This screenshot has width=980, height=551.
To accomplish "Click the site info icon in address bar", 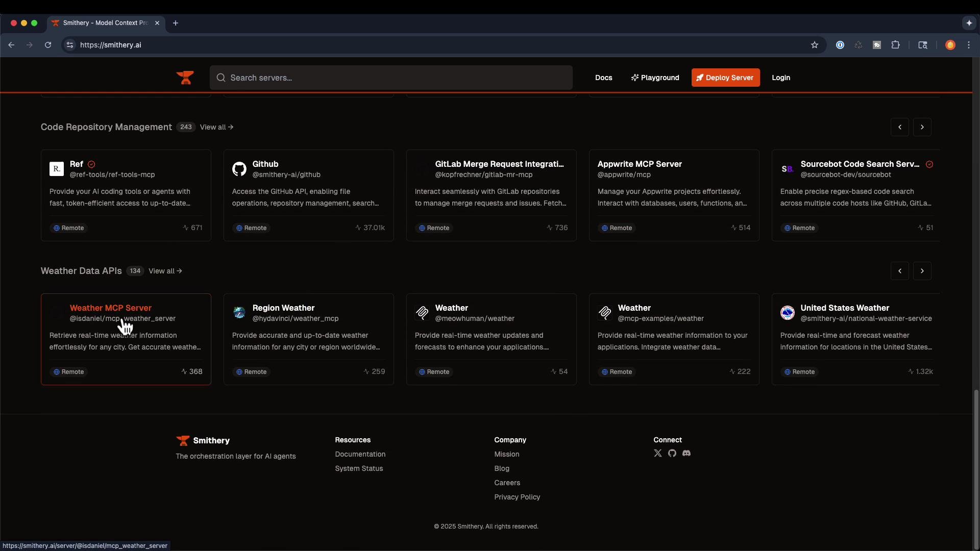I will (70, 45).
